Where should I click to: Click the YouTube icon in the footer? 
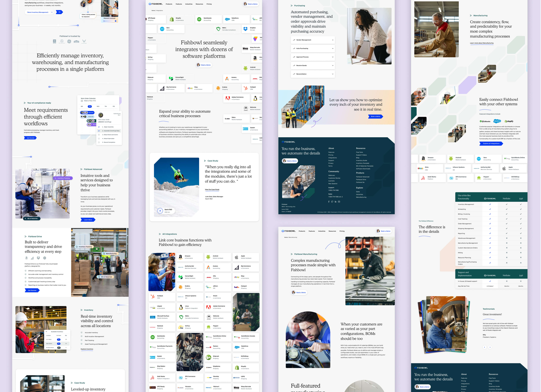pos(339,202)
